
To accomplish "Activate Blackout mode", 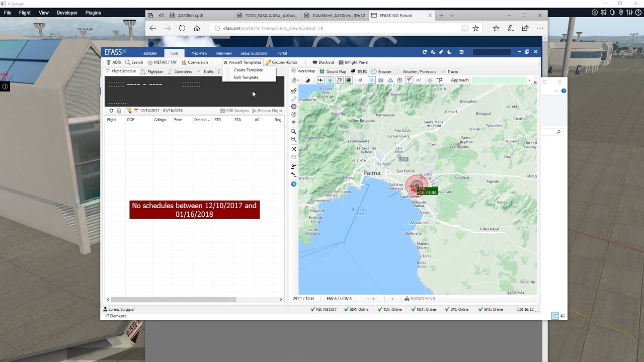I will tap(323, 62).
